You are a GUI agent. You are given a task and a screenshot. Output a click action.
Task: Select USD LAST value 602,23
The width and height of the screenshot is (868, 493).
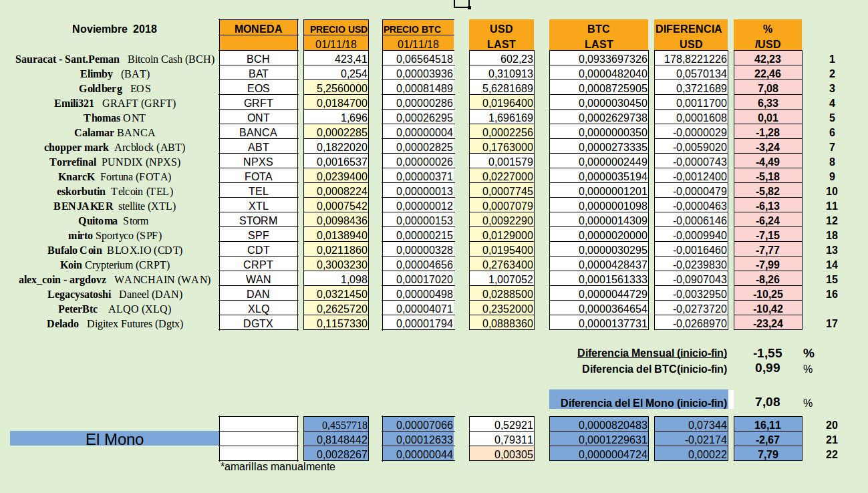(x=502, y=59)
